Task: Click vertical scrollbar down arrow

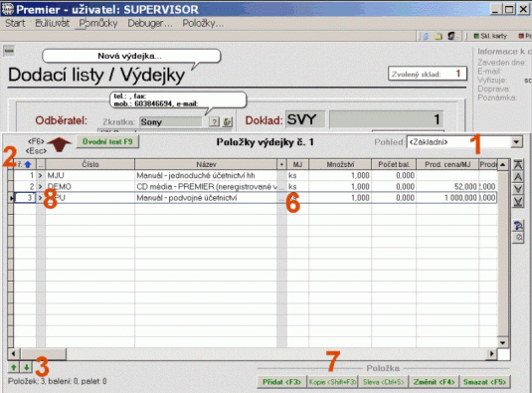Action: pos(503,342)
